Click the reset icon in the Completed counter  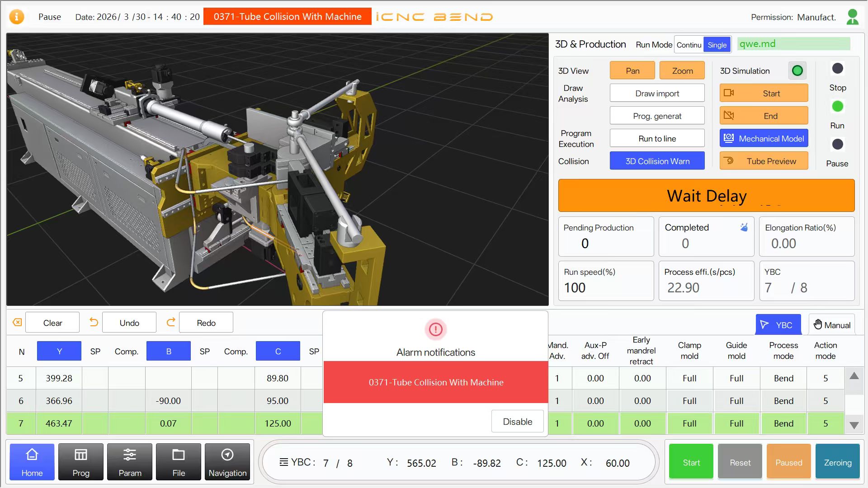tap(744, 227)
